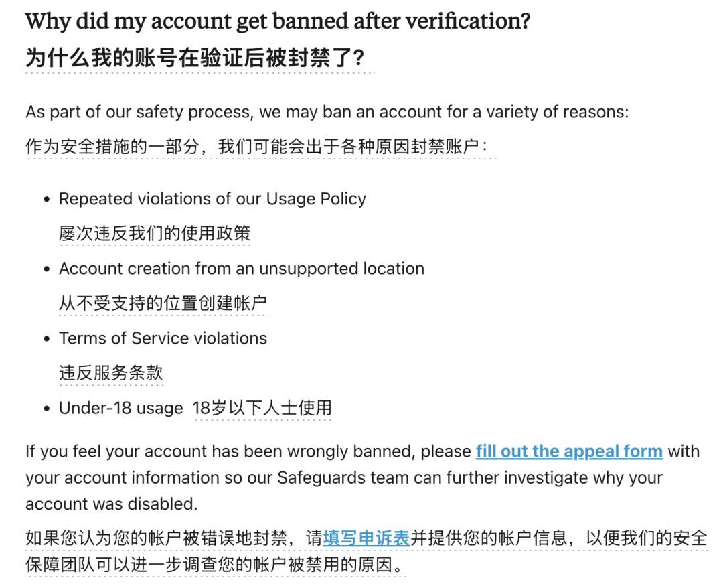Click the translated text 18岁以下人士使用
723x588 pixels.
tap(262, 408)
